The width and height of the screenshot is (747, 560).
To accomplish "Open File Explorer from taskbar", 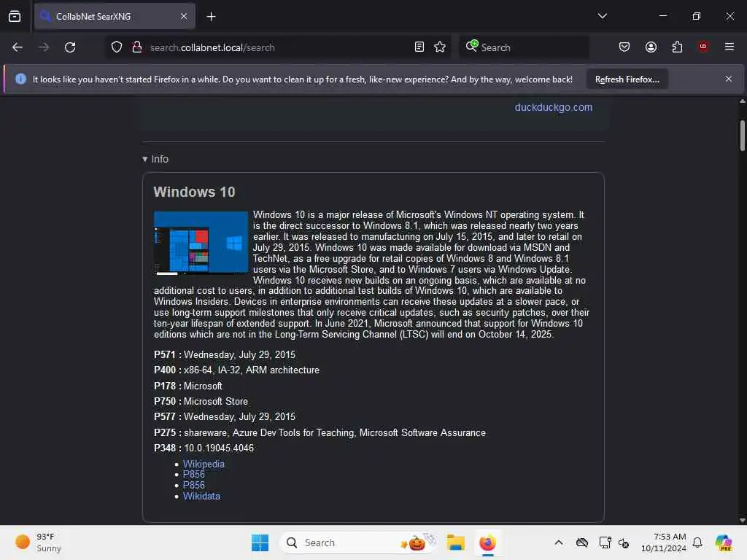I will click(455, 542).
